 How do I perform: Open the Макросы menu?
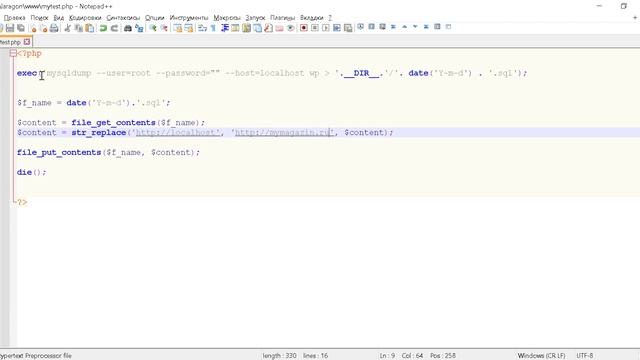pos(227,18)
